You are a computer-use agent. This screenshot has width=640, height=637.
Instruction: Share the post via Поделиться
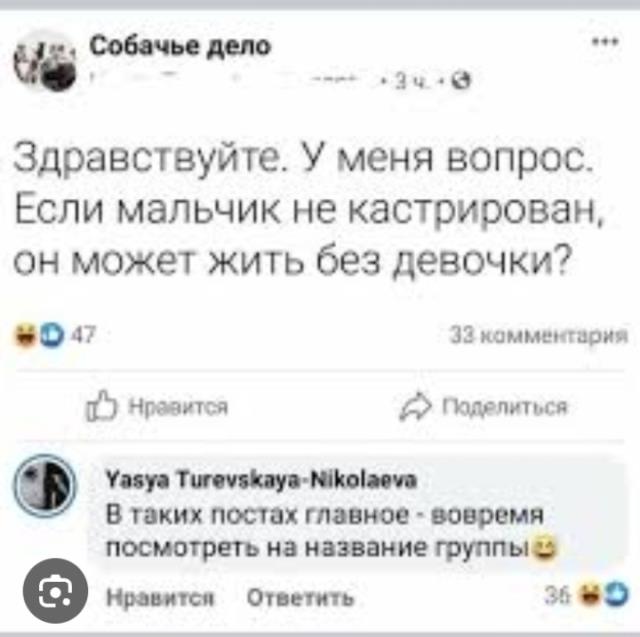coord(484,407)
